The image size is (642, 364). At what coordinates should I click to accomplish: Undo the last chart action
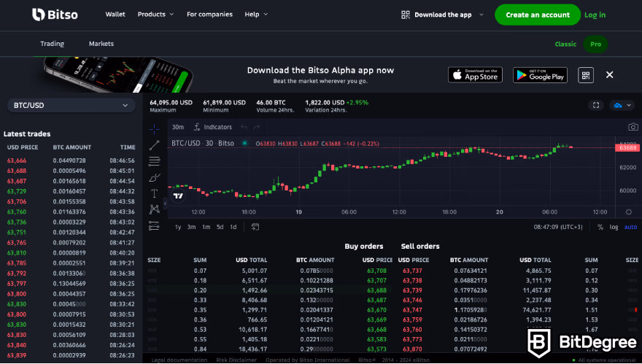click(244, 128)
